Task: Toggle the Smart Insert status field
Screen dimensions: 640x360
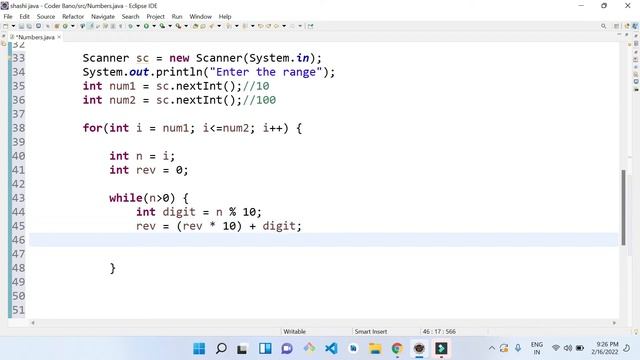Action: 371,331
